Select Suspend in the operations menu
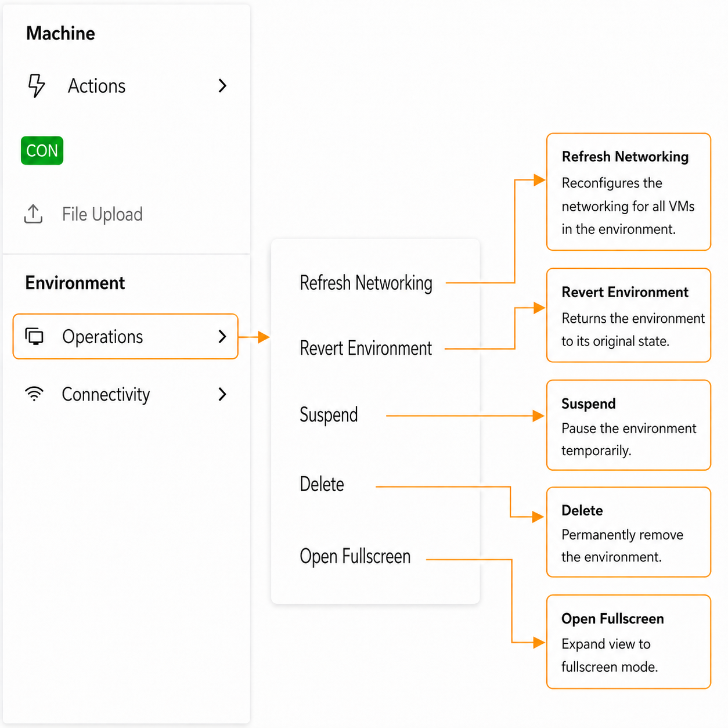 (x=329, y=415)
